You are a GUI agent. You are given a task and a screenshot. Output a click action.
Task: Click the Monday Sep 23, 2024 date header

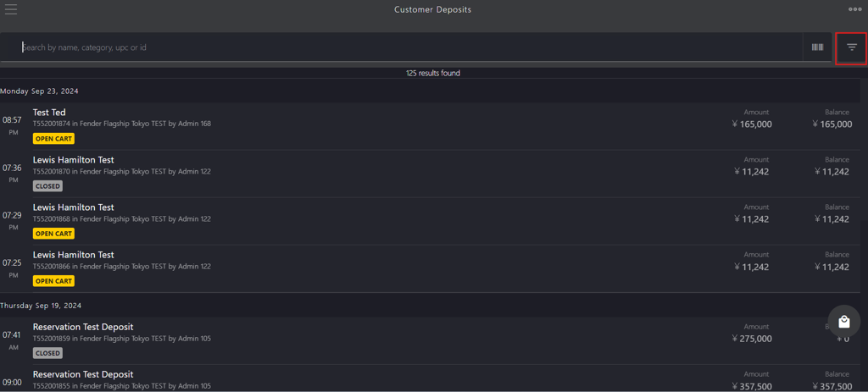(39, 91)
